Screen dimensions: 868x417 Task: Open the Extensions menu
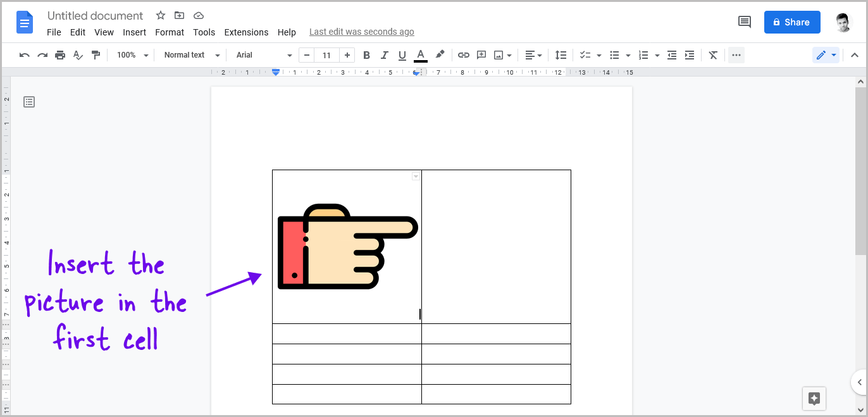(x=246, y=32)
